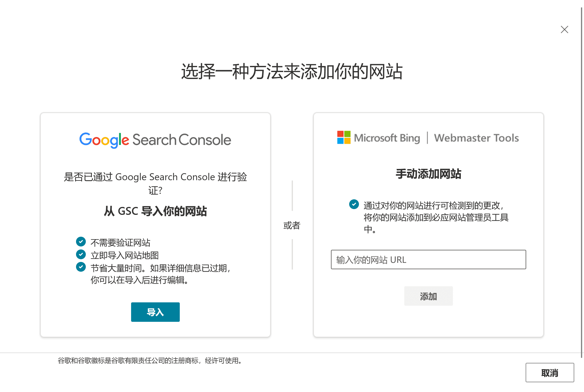
Task: Click the Webmaster Tools logo text
Action: point(476,138)
